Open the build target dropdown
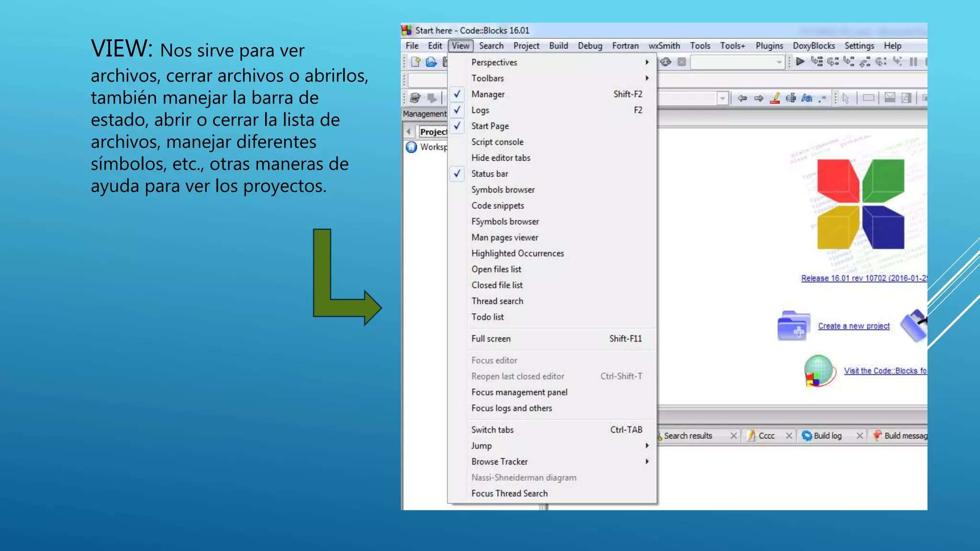 (x=779, y=62)
